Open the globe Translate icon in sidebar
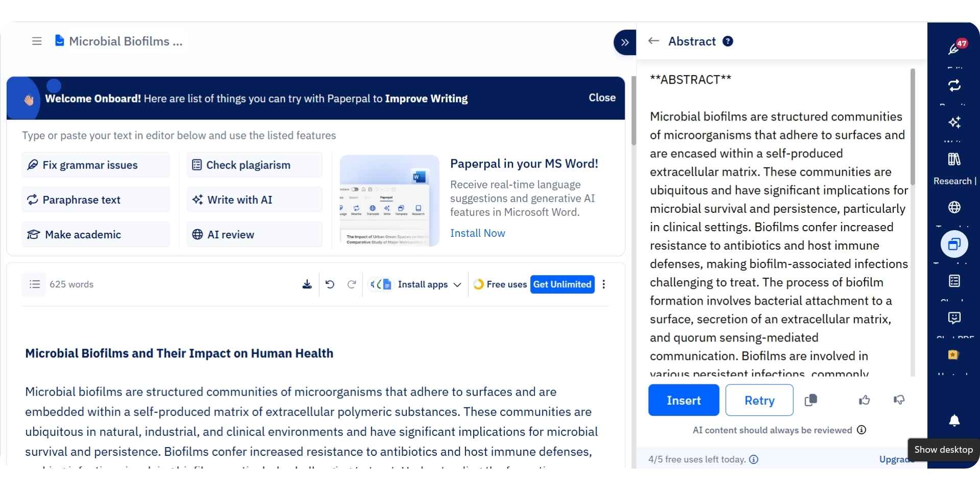 click(954, 207)
